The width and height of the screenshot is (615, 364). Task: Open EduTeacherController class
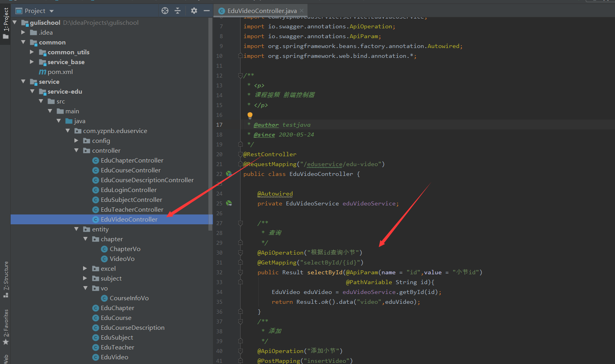[x=132, y=209]
